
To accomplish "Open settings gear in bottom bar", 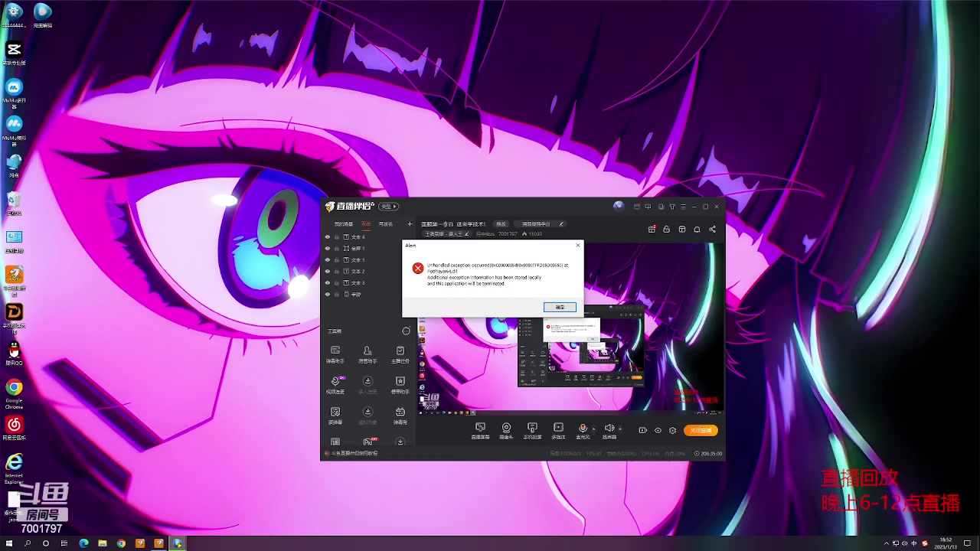I will (672, 430).
